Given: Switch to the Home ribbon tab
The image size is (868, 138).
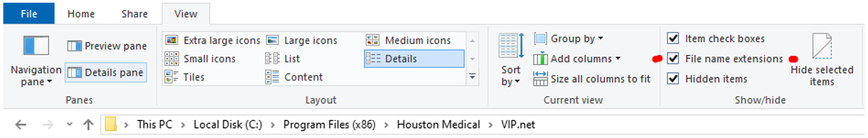Looking at the screenshot, I should 81,14.
